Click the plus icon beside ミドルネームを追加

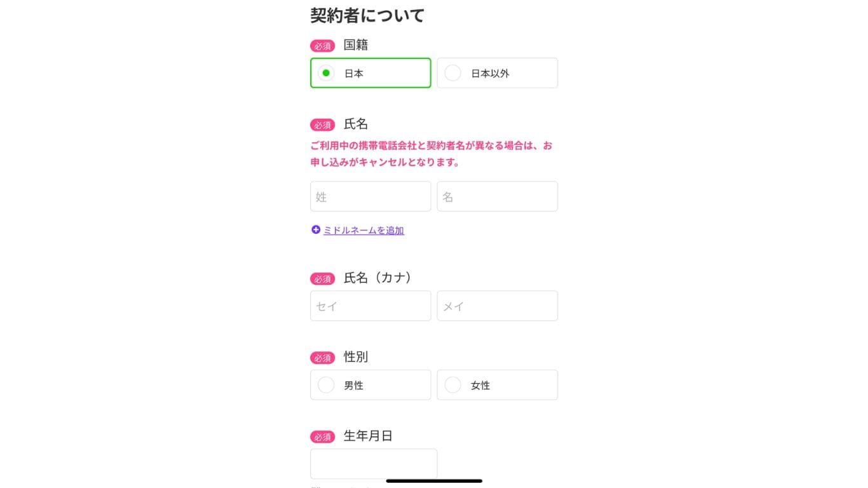click(x=316, y=230)
